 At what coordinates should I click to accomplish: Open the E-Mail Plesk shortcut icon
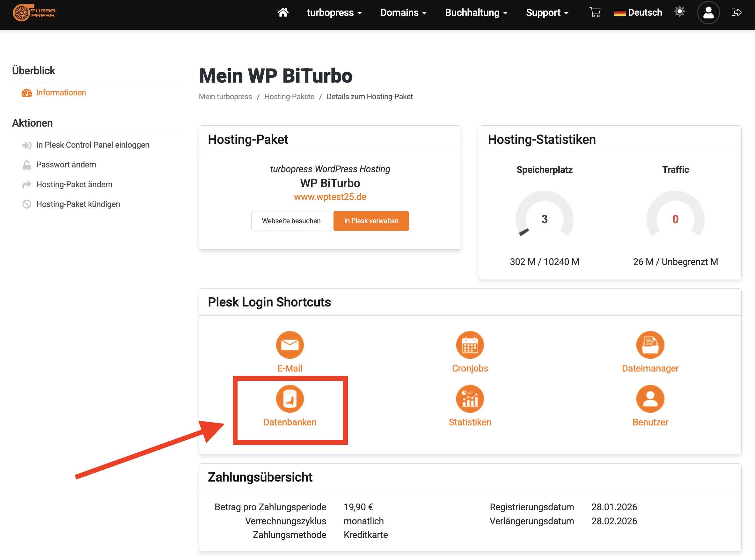coord(290,345)
